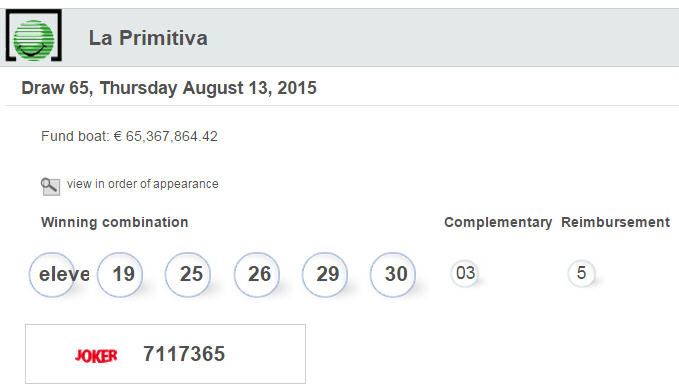
Task: Click the Fund boat amount text
Action: coord(129,136)
